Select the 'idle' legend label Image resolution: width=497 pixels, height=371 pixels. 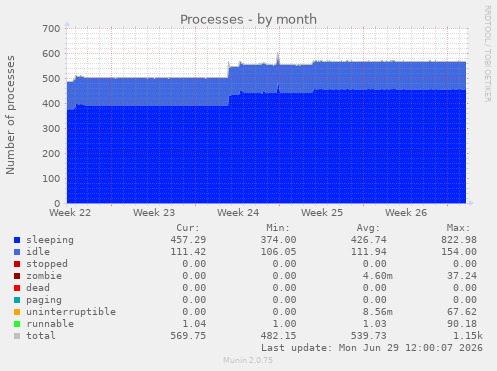pyautogui.click(x=38, y=252)
